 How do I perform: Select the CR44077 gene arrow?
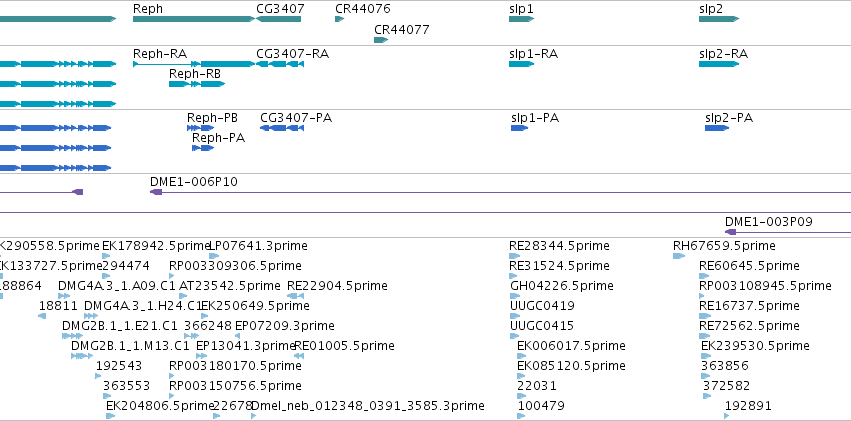[x=381, y=40]
